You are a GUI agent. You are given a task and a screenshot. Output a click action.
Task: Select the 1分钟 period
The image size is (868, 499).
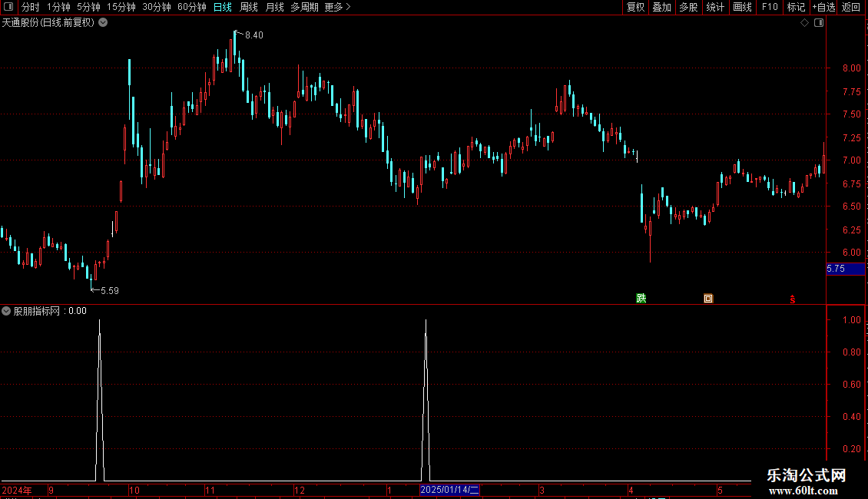(58, 7)
